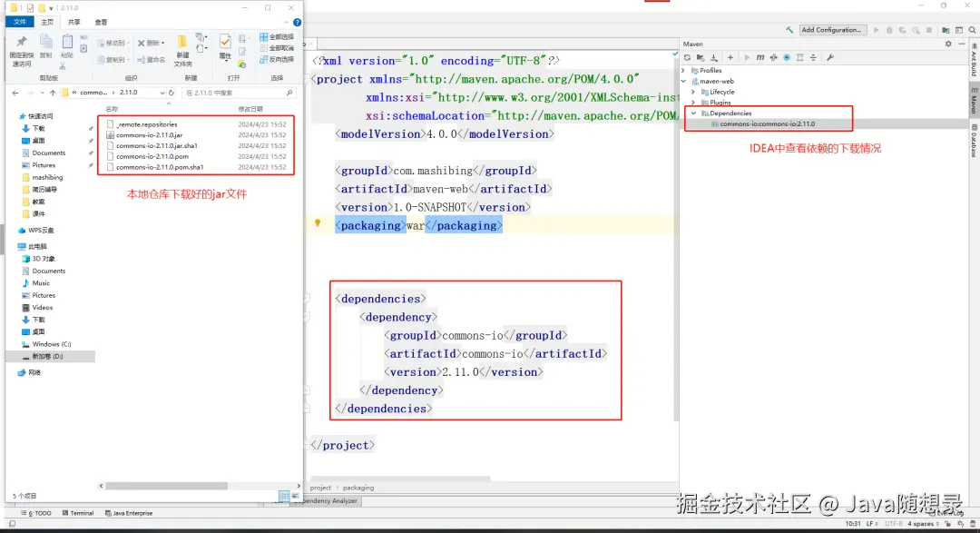The height and width of the screenshot is (533, 980).
Task: Switch to 共享 ribbon tab in Explorer
Action: [73, 22]
